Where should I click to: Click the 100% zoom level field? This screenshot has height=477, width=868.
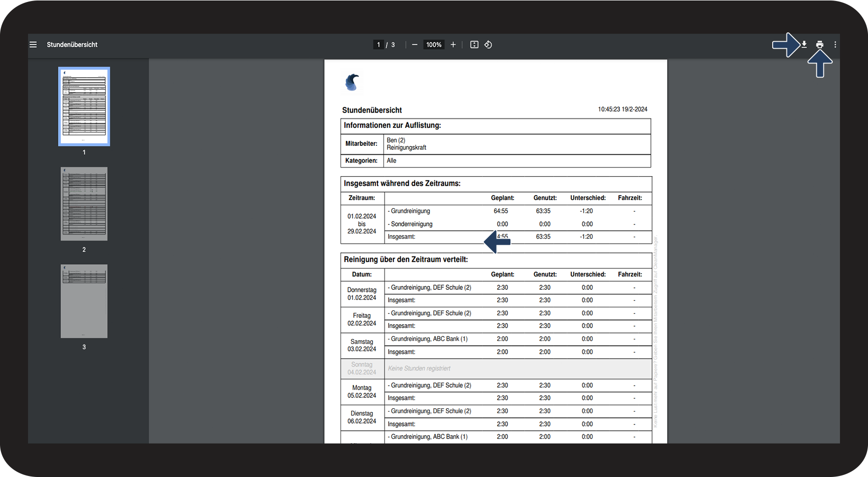pos(434,45)
